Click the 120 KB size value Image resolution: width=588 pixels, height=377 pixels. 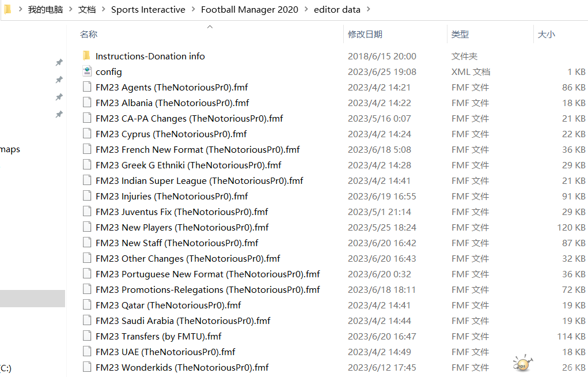pos(571,228)
